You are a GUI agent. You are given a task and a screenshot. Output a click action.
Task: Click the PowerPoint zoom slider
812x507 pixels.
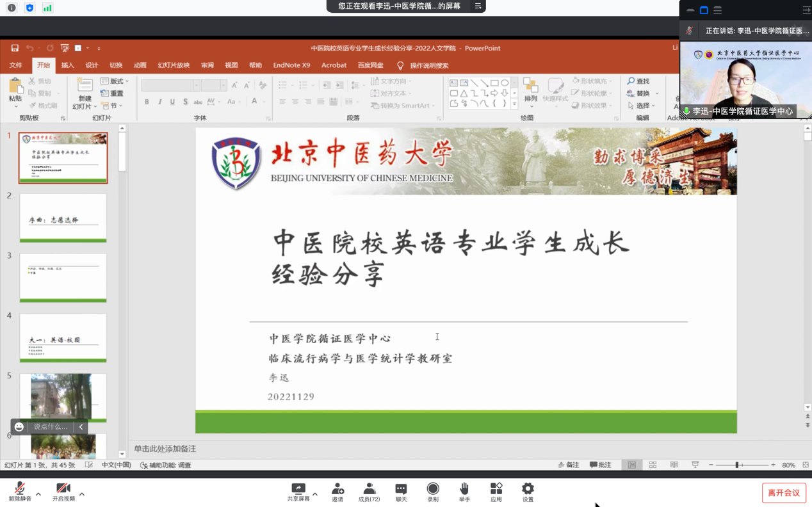(737, 465)
